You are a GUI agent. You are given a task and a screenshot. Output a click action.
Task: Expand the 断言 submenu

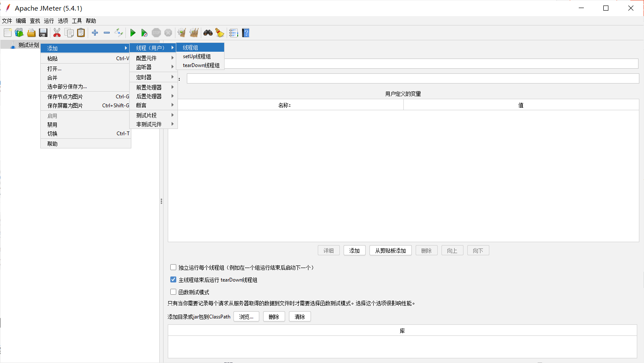153,105
